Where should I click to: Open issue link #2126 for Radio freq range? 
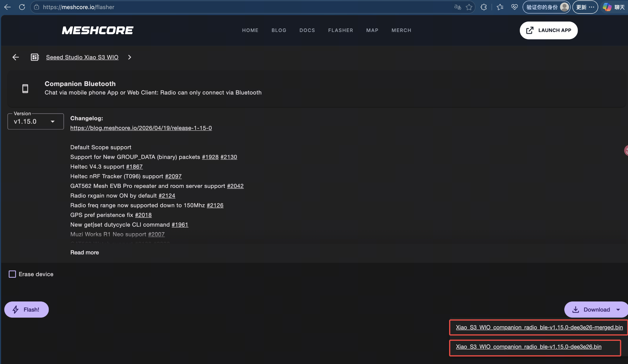point(215,205)
